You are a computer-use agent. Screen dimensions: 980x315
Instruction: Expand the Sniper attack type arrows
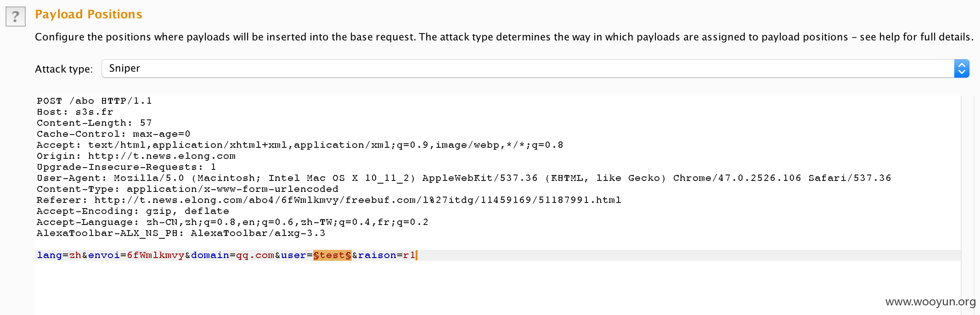point(962,68)
